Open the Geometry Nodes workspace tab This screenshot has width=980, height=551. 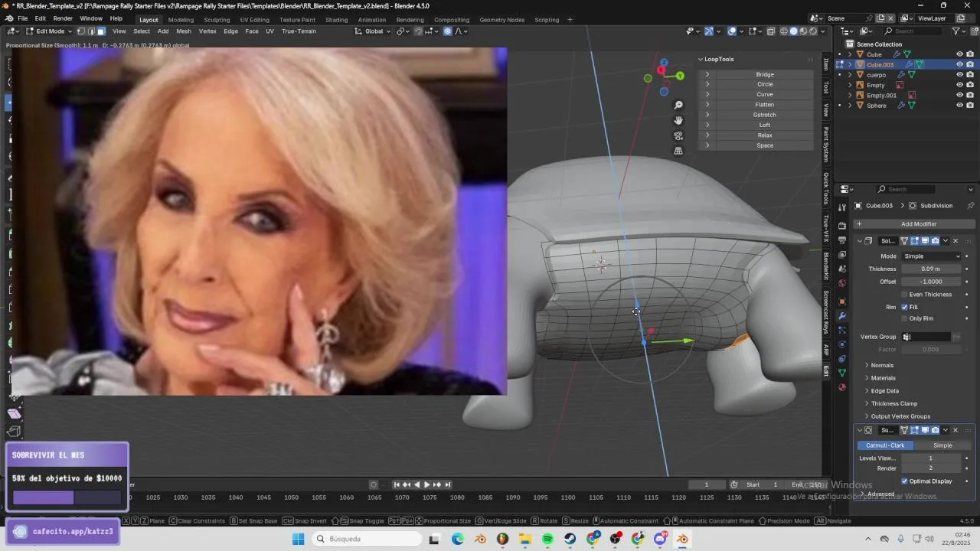tap(502, 19)
